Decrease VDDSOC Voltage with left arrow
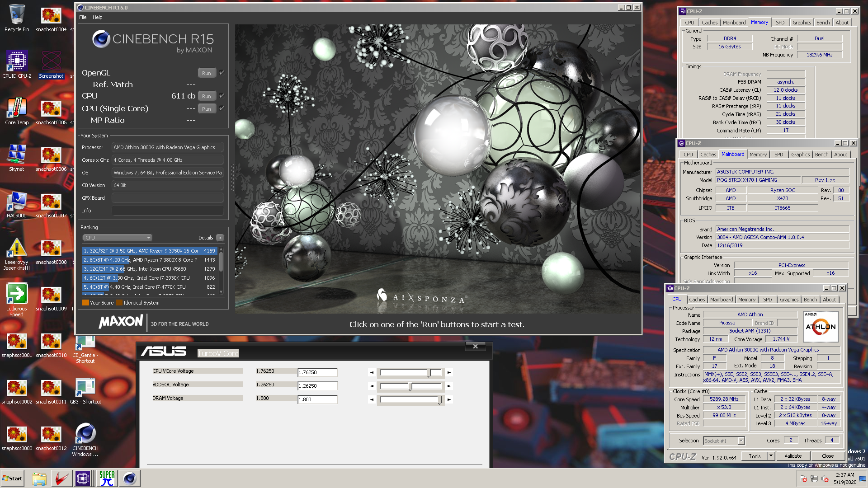Image resolution: width=868 pixels, height=488 pixels. coord(372,386)
